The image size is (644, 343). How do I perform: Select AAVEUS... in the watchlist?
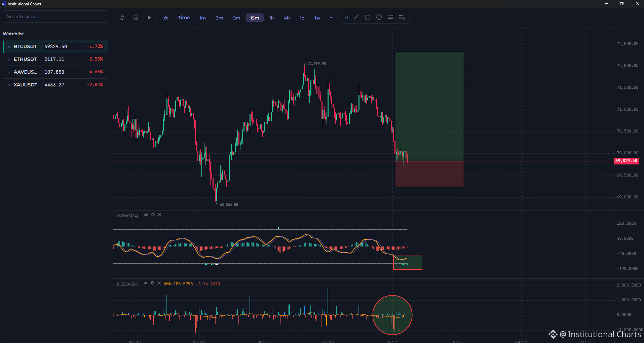pyautogui.click(x=55, y=72)
